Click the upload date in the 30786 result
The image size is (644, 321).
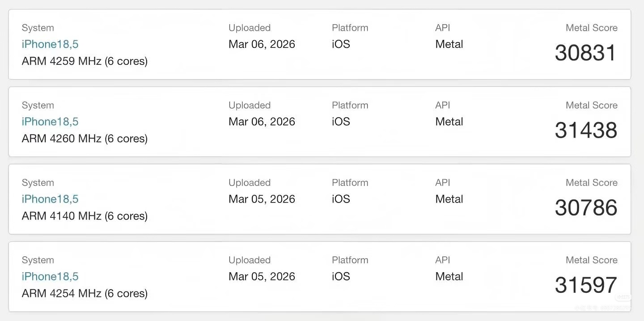pyautogui.click(x=262, y=199)
